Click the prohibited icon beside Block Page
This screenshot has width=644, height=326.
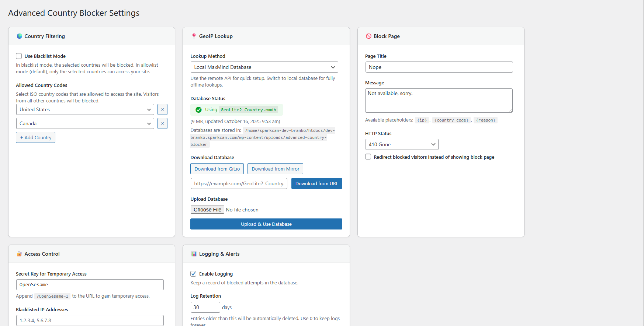(368, 36)
